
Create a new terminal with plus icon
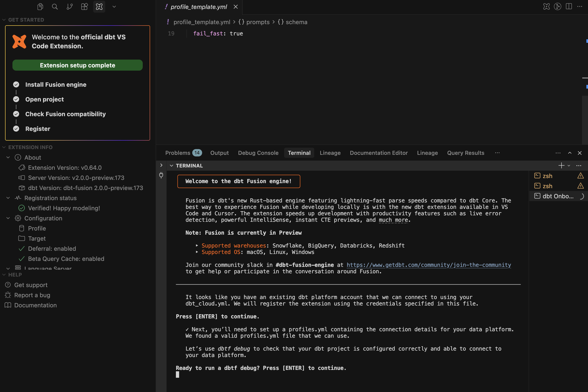(x=561, y=165)
